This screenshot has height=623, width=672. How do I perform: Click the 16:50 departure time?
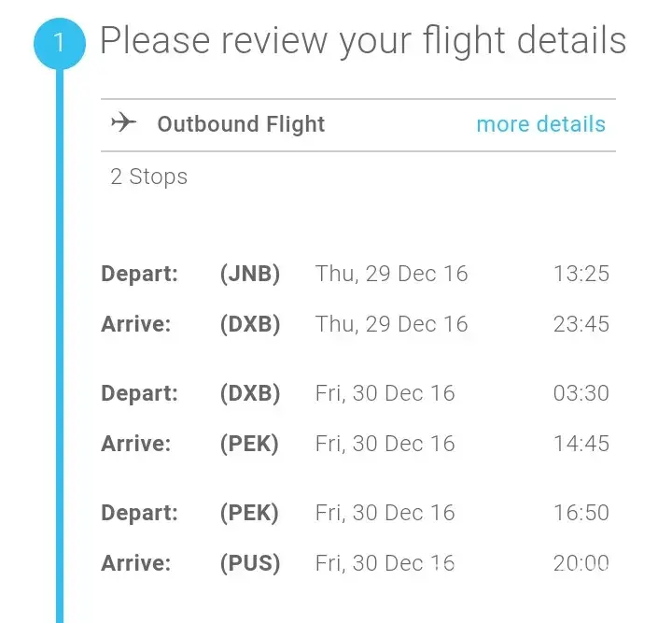tap(581, 513)
